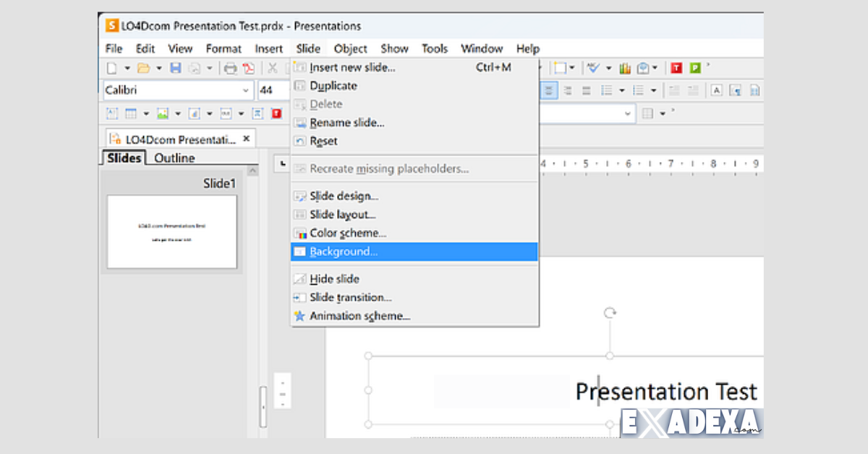Launch TextMaker via the red T icon
This screenshot has height=454, width=868.
[x=676, y=67]
